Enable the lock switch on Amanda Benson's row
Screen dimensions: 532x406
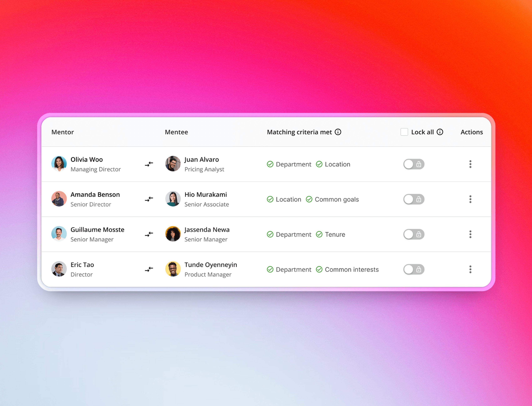pos(414,199)
